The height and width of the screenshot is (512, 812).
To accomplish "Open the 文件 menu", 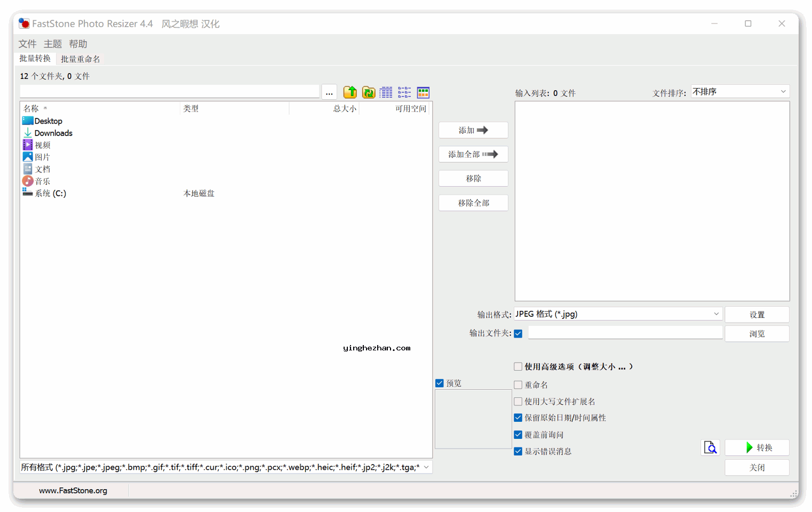I will pos(28,44).
